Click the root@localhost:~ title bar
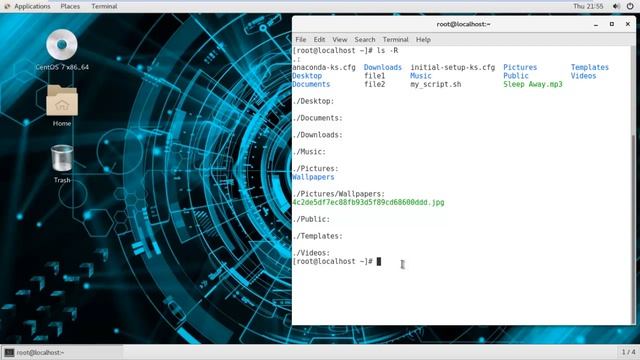This screenshot has width=640, height=360. click(x=463, y=24)
